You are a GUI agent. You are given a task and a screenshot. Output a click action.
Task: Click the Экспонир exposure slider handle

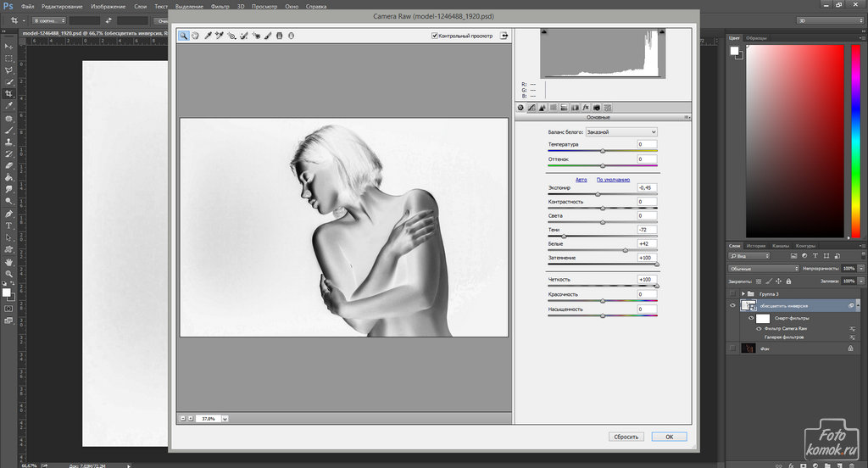coord(597,194)
